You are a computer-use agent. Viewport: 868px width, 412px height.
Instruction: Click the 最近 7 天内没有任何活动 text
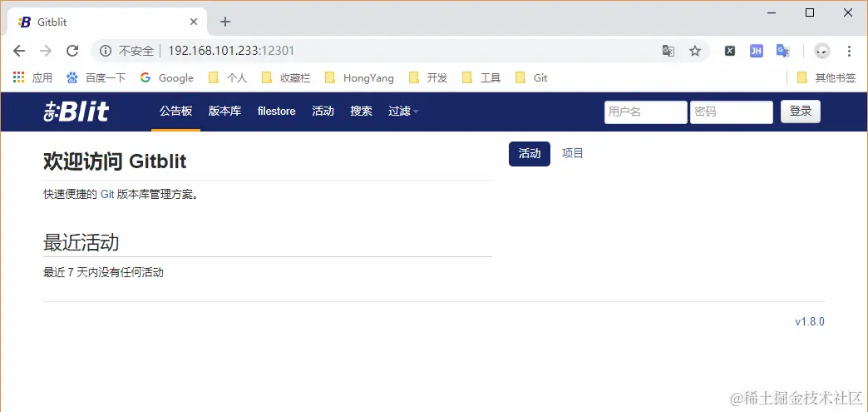[104, 273]
